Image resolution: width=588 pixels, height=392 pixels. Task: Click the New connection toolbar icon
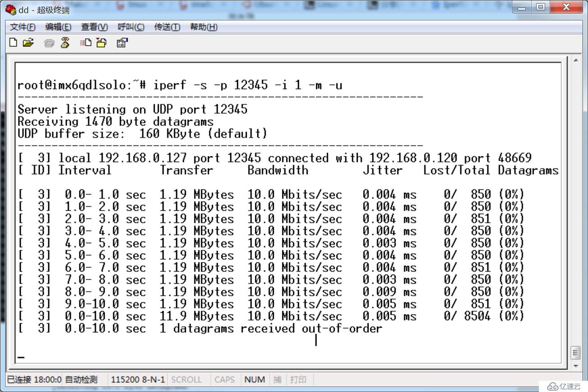tap(14, 43)
